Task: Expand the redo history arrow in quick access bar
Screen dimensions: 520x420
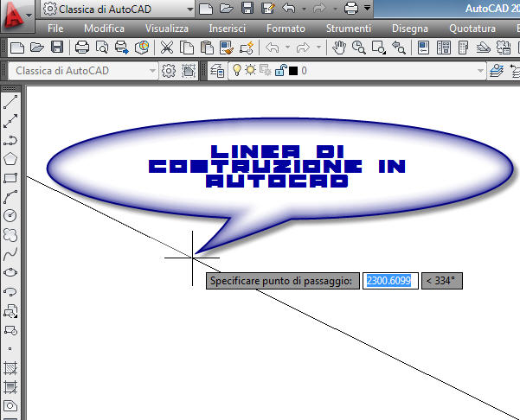Action: [336, 9]
